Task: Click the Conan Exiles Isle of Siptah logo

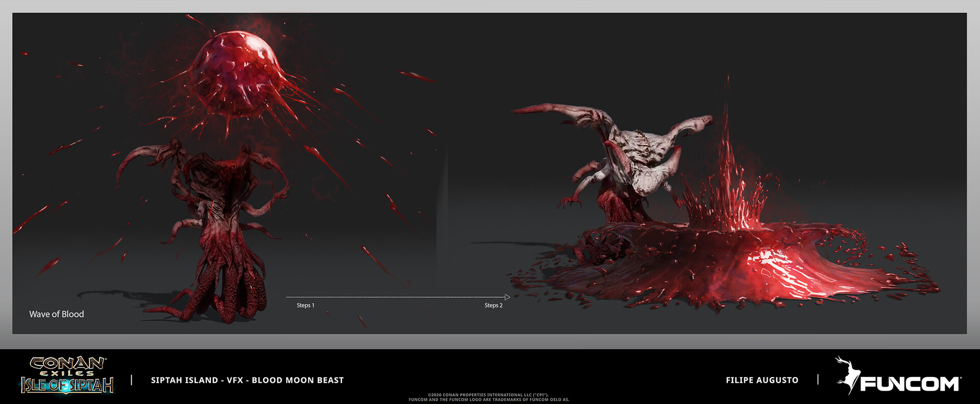Action: coord(67,375)
